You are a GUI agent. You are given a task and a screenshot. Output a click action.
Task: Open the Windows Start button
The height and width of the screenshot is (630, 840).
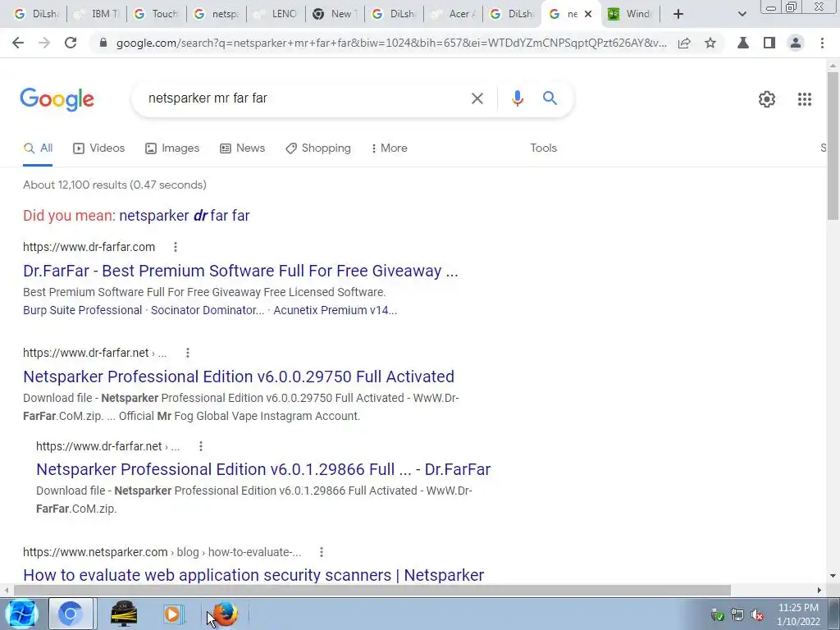22,614
